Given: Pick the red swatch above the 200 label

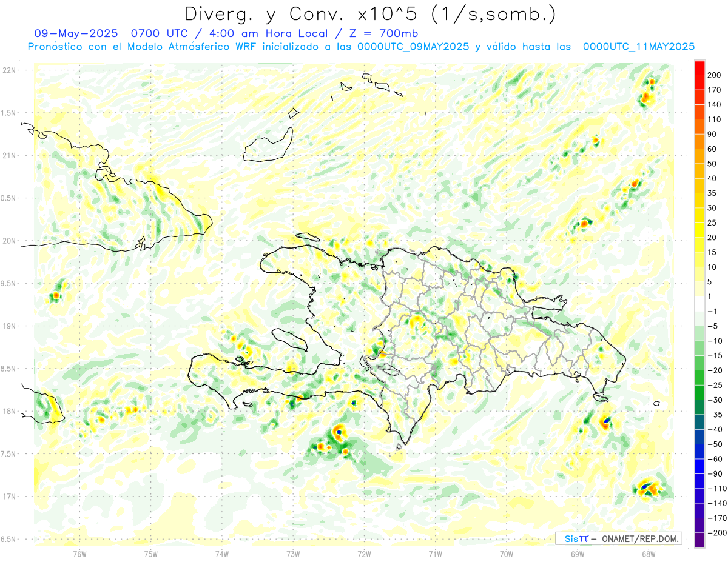Looking at the screenshot, I should point(699,68).
